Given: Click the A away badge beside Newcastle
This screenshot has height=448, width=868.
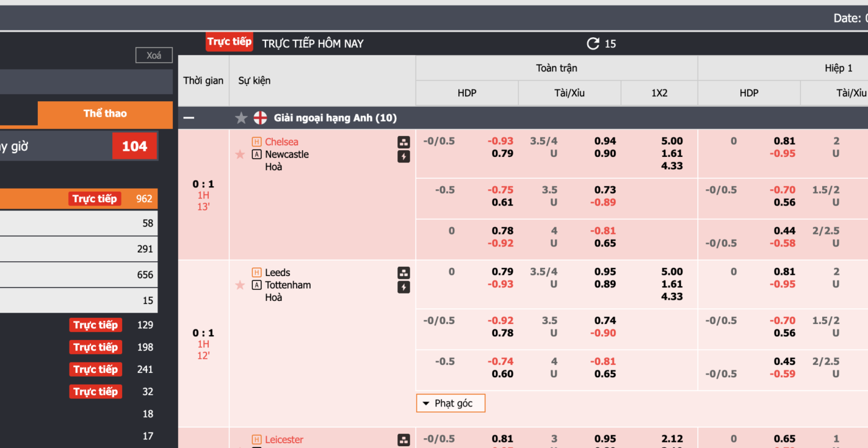Looking at the screenshot, I should coord(257,155).
